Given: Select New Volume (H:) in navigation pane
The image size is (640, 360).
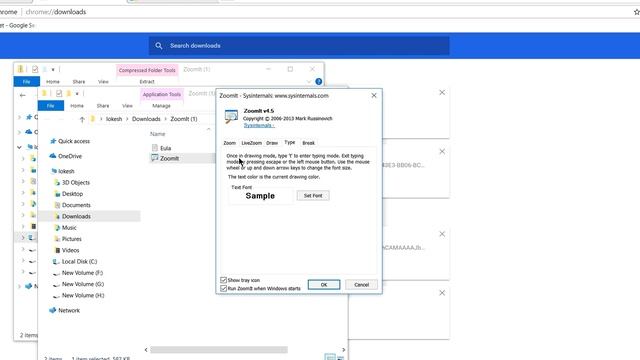Looking at the screenshot, I should pos(83,296).
